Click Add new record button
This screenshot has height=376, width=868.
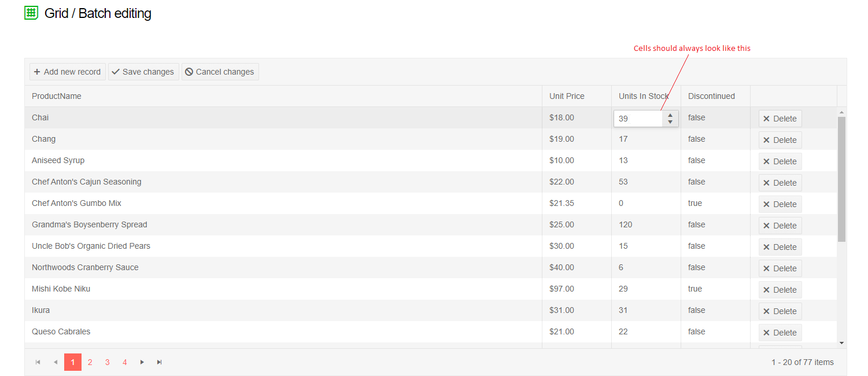coord(68,72)
